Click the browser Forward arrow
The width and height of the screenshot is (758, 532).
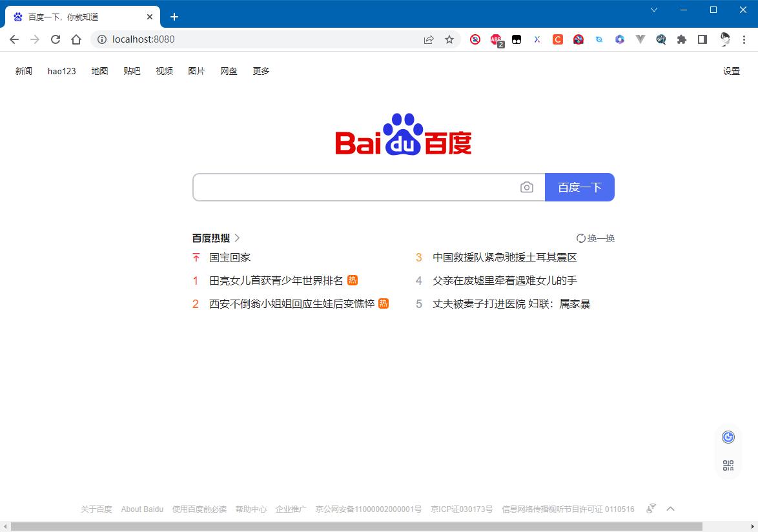coord(35,39)
